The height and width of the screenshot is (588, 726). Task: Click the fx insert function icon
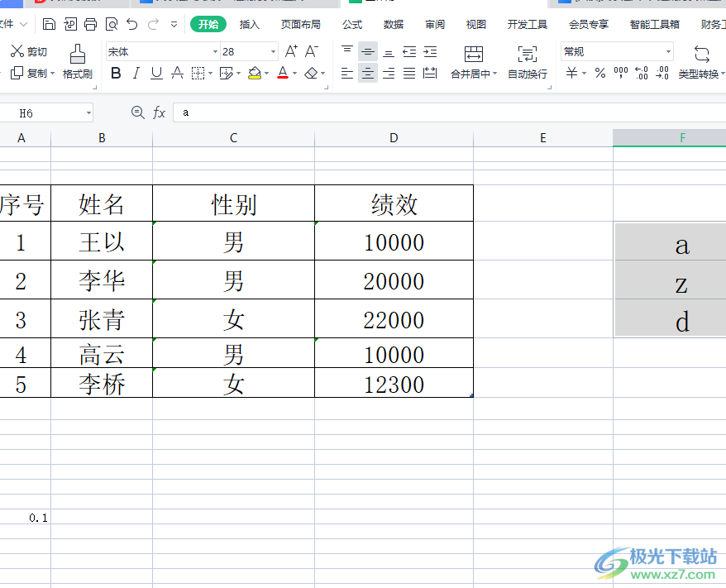coord(159,112)
